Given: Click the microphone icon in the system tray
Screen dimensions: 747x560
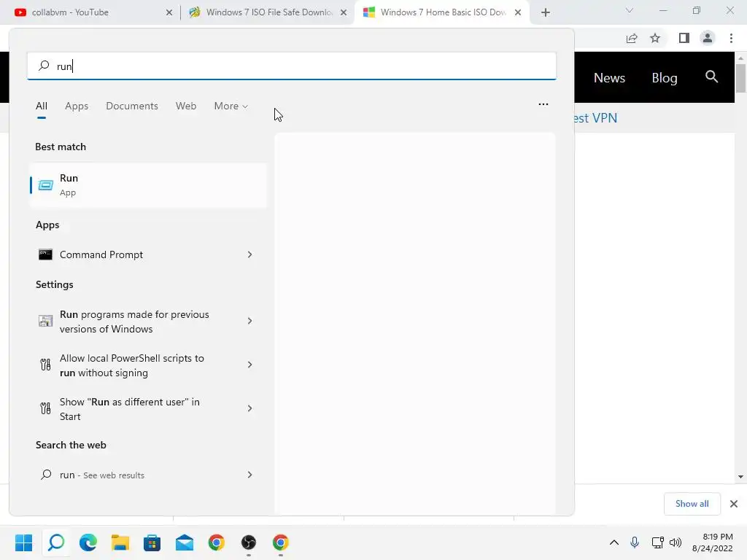Looking at the screenshot, I should (x=635, y=542).
